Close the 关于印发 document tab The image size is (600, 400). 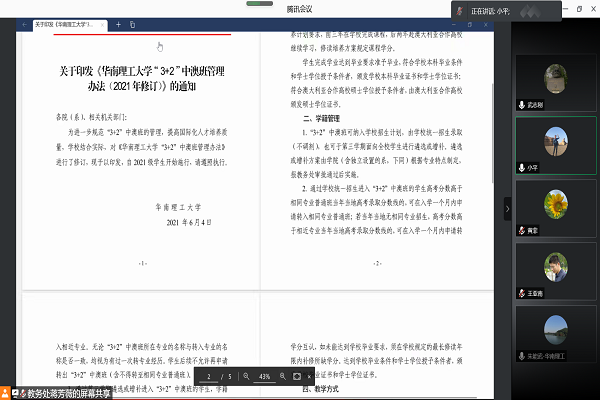tap(102, 25)
